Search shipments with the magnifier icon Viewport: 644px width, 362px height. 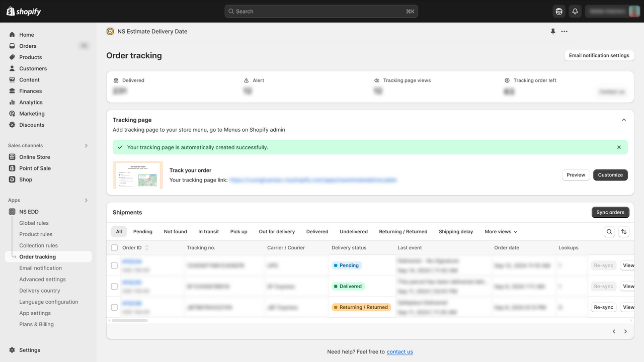[x=609, y=232]
